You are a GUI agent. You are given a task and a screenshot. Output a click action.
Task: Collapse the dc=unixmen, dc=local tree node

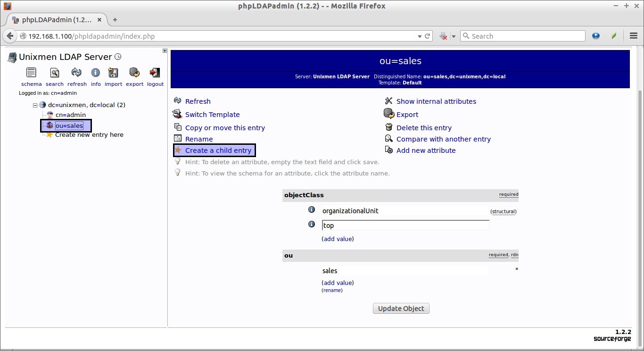[x=35, y=105]
